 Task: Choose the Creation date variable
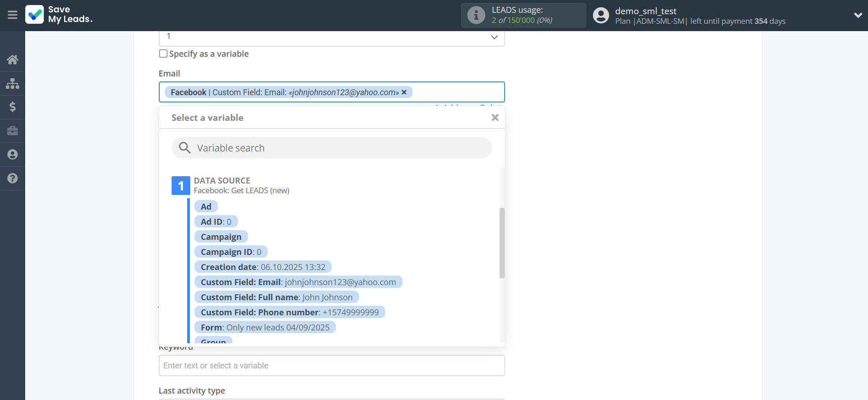pos(263,267)
